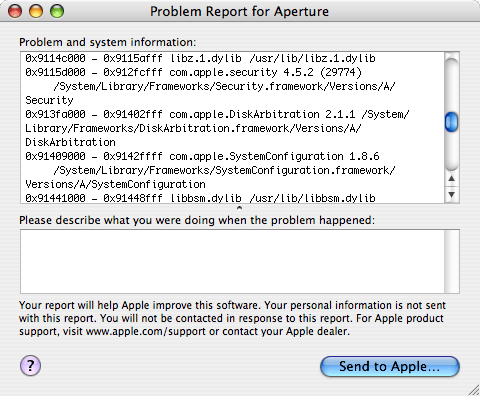
Task: Click the www.apple.com/support text
Action: [x=146, y=331]
